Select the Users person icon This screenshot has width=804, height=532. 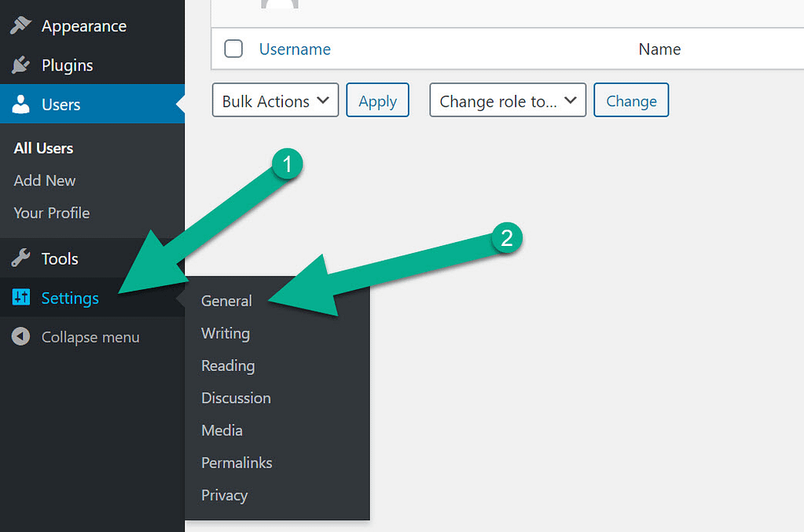pyautogui.click(x=22, y=104)
